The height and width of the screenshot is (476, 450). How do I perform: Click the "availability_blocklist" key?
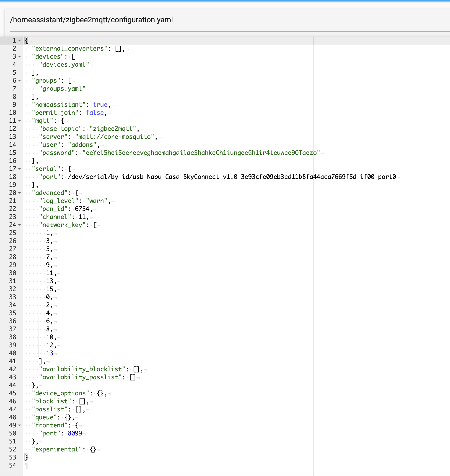coord(82,369)
